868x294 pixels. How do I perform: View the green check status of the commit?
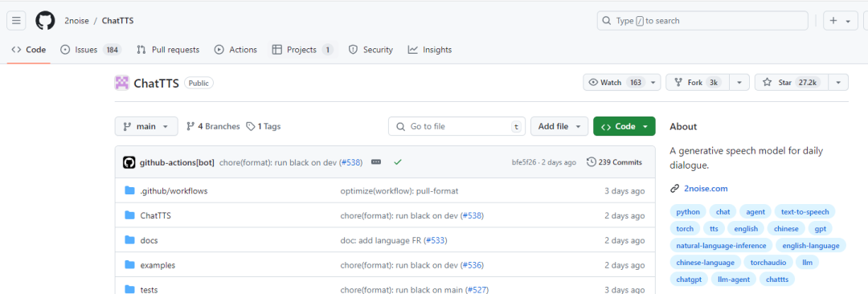pyautogui.click(x=397, y=162)
